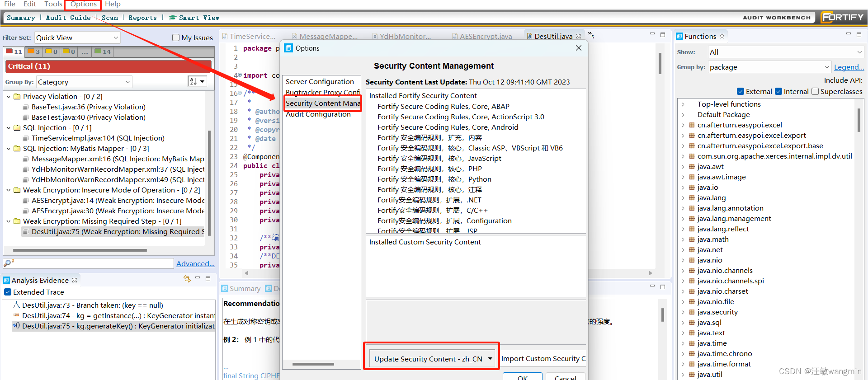Viewport: 868px width, 380px height.
Task: Open the Functions Show All dropdown
Action: tap(786, 52)
